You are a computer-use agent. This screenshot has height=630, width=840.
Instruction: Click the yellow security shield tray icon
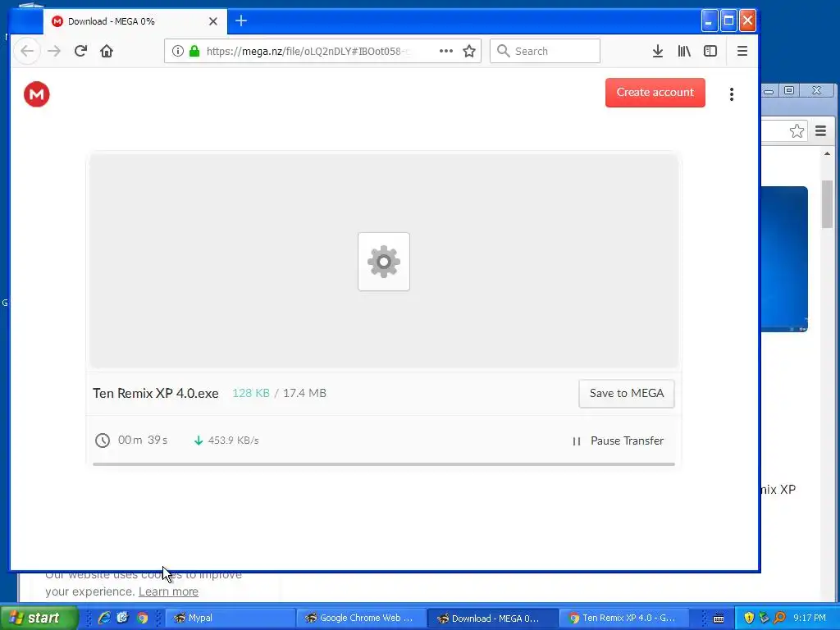749,618
